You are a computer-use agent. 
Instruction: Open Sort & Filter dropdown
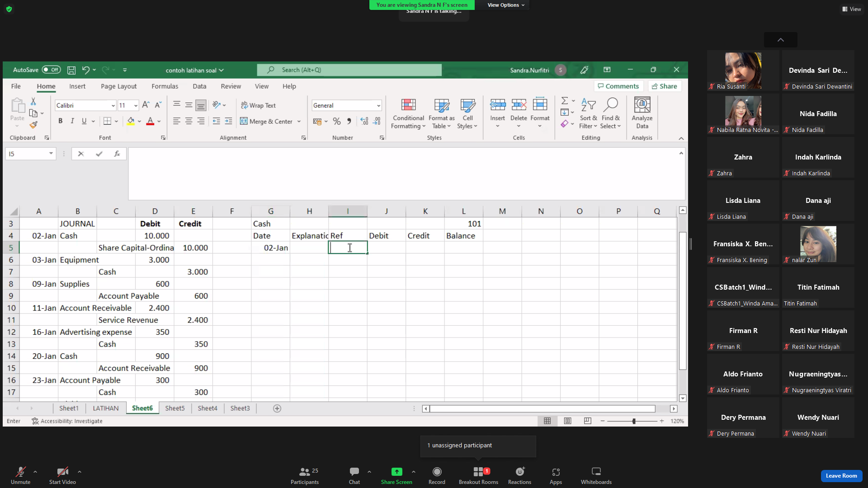pos(588,114)
